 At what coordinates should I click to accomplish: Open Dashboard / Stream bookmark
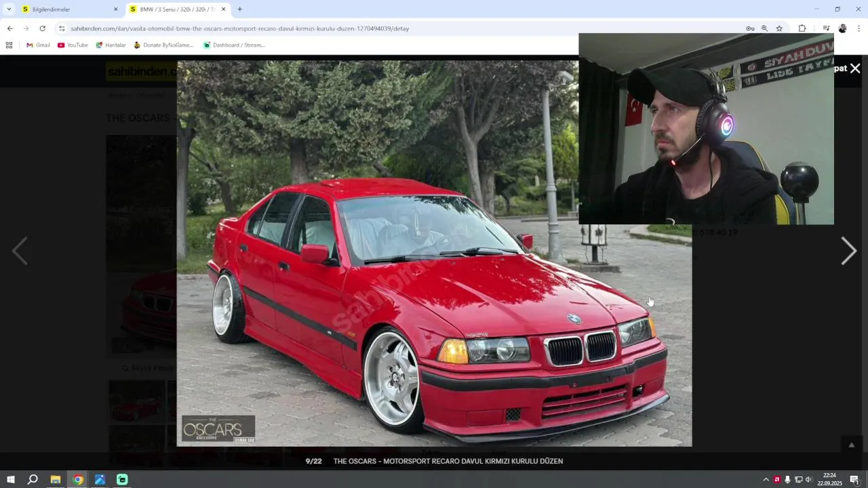click(x=234, y=45)
